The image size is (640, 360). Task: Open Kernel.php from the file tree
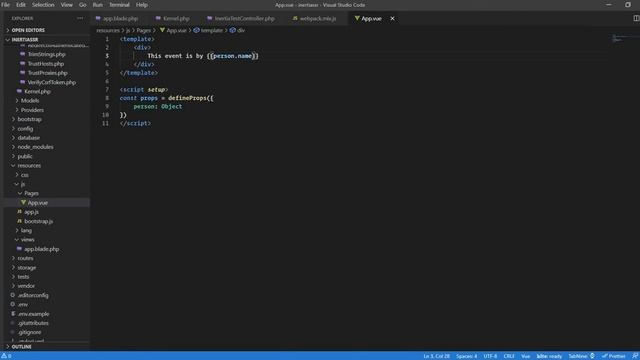tap(37, 91)
